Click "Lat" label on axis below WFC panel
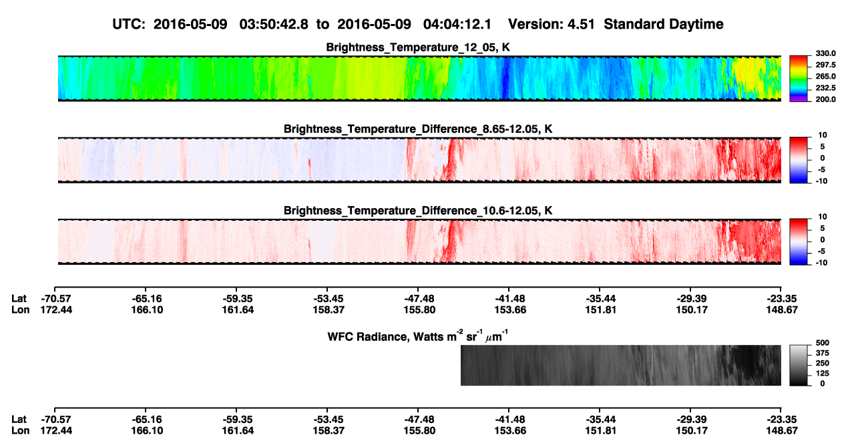The image size is (868, 445). point(19,420)
